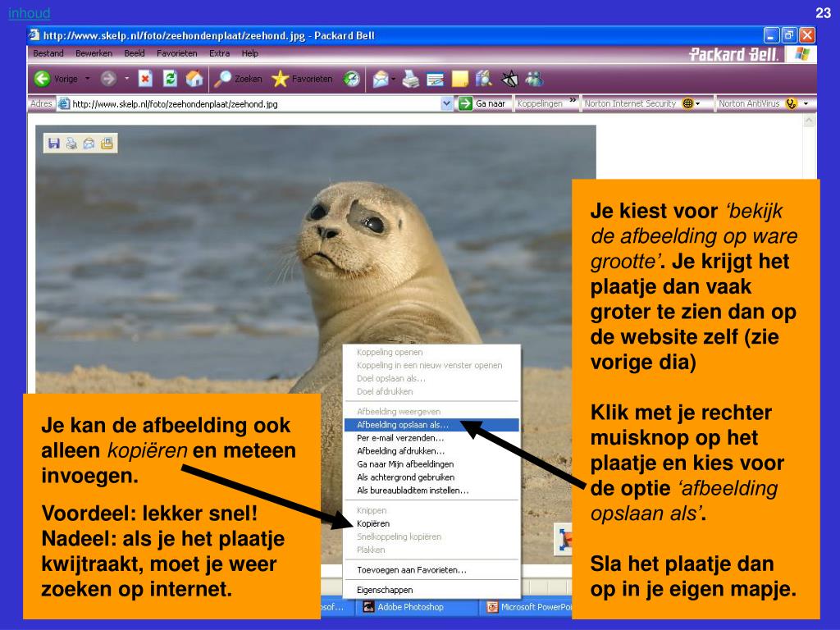The height and width of the screenshot is (630, 840).
Task: Open the Extra menu
Action: (x=219, y=53)
